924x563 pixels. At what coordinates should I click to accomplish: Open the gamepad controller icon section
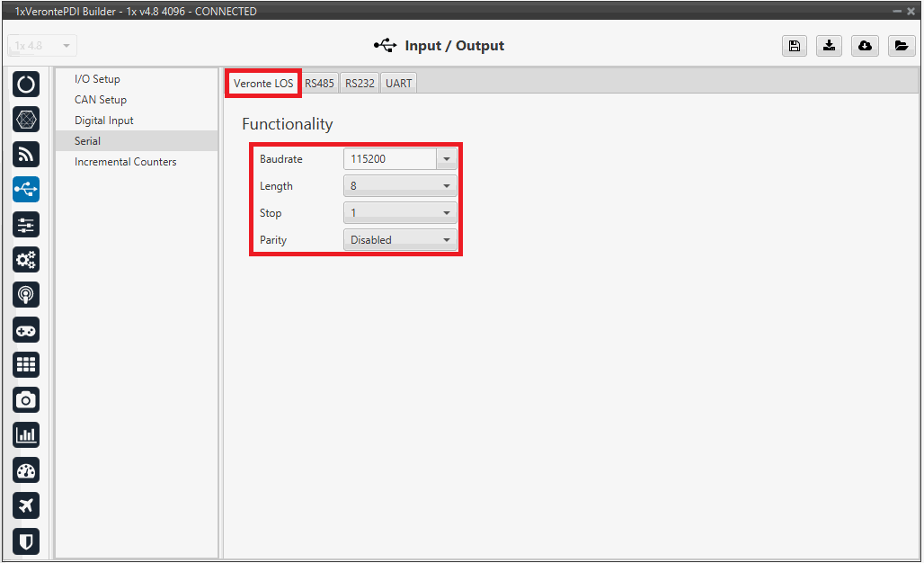click(x=26, y=330)
